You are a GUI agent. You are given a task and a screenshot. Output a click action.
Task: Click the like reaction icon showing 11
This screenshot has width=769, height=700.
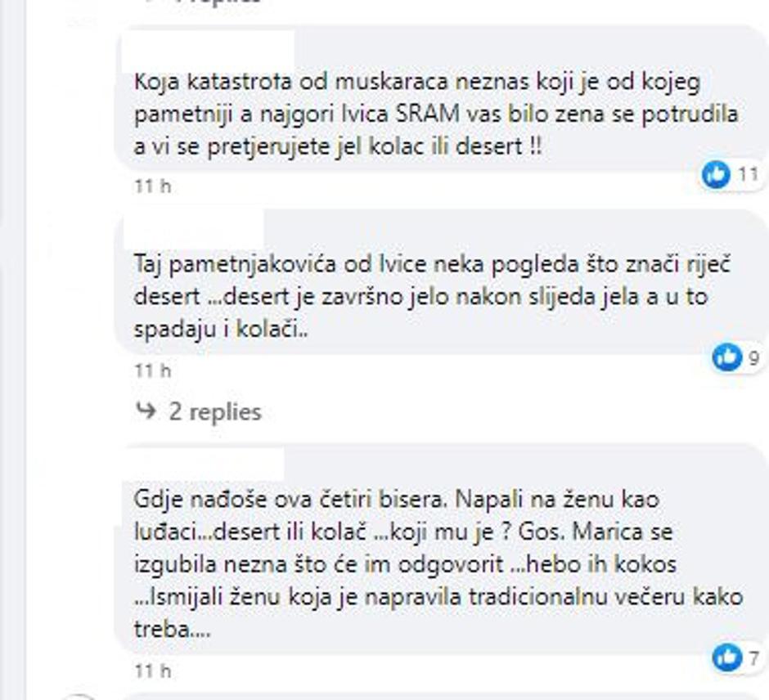pos(716,174)
